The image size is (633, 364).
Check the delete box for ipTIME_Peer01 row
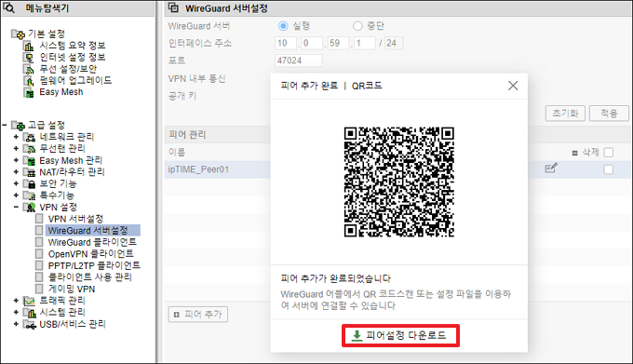click(609, 169)
